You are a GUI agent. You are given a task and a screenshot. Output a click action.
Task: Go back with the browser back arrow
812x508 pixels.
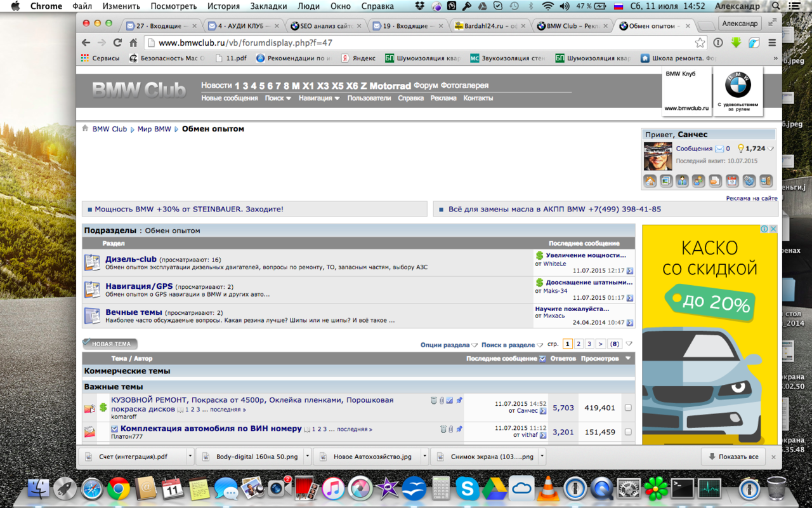(x=86, y=43)
